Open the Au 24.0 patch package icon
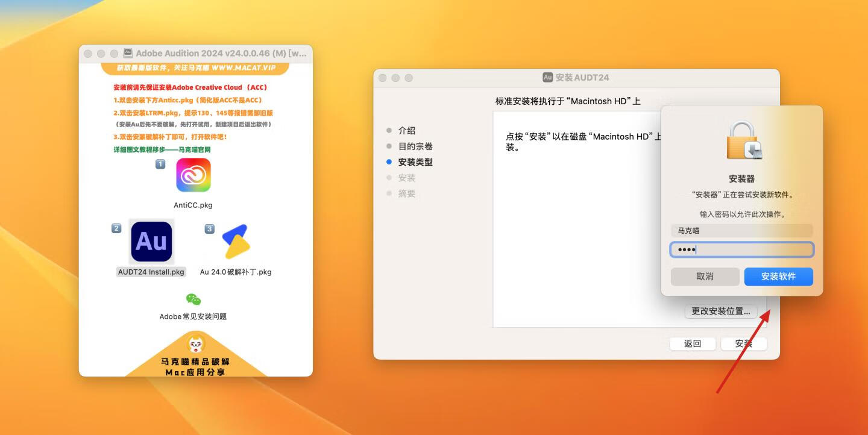This screenshot has height=435, width=868. 236,242
